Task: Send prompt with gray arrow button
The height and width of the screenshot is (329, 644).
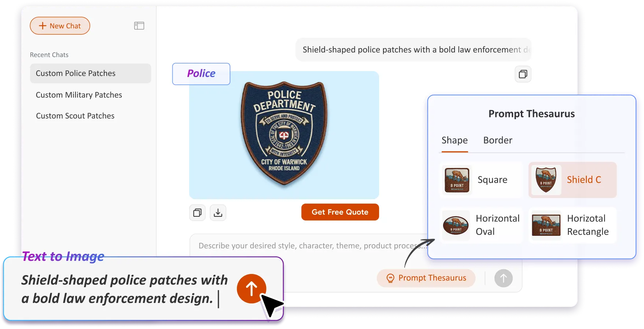Action: click(504, 278)
